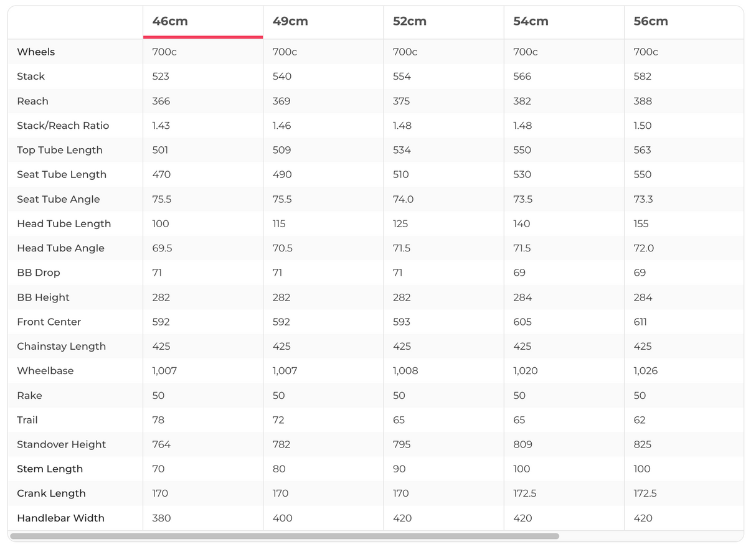Screen dimensions: 756x552
Task: Choose the 54cm size column header
Action: coord(531,21)
